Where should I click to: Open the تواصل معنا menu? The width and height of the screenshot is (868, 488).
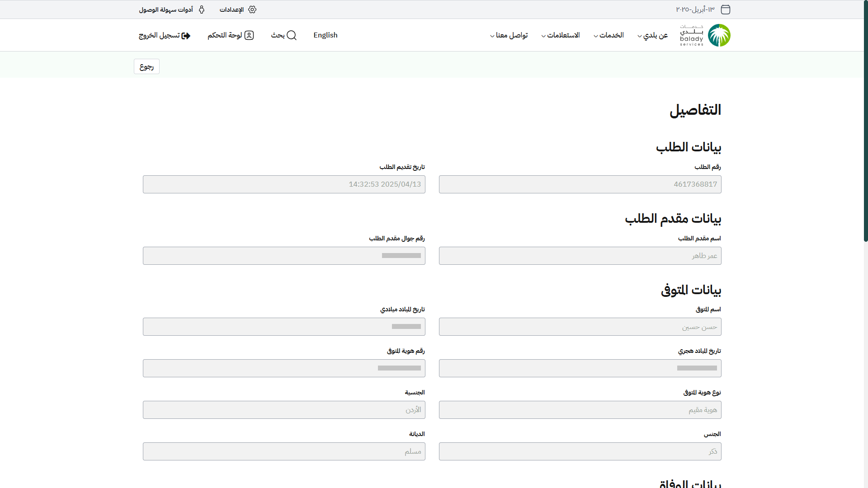point(509,35)
